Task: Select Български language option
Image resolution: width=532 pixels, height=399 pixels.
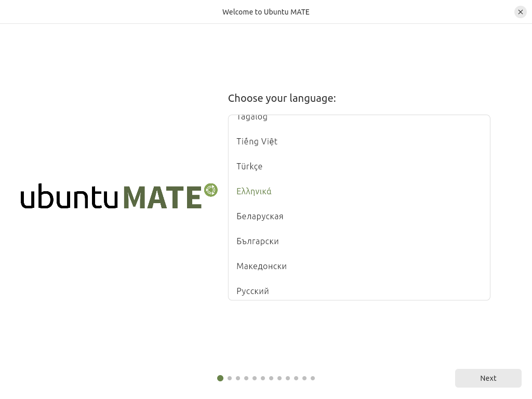Action: pos(258,241)
